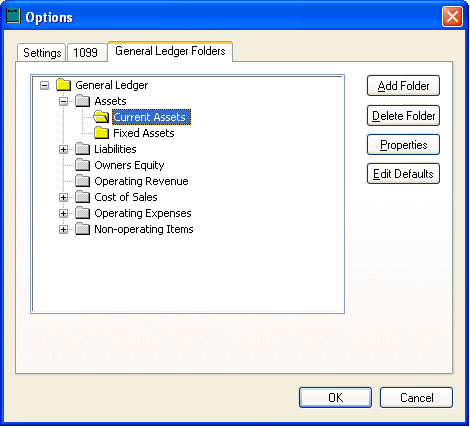Click the Cost of Sales folder icon
The width and height of the screenshot is (470, 427).
82,197
